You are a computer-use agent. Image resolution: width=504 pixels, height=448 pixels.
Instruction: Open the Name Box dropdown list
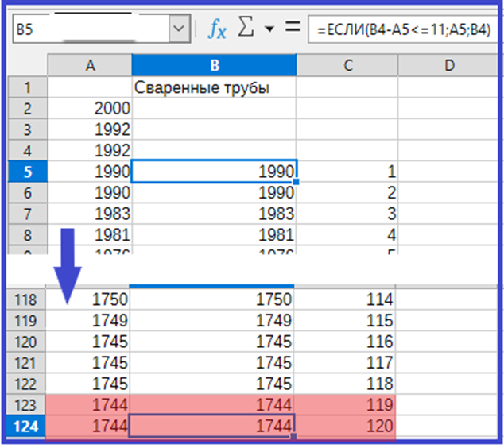tap(179, 30)
